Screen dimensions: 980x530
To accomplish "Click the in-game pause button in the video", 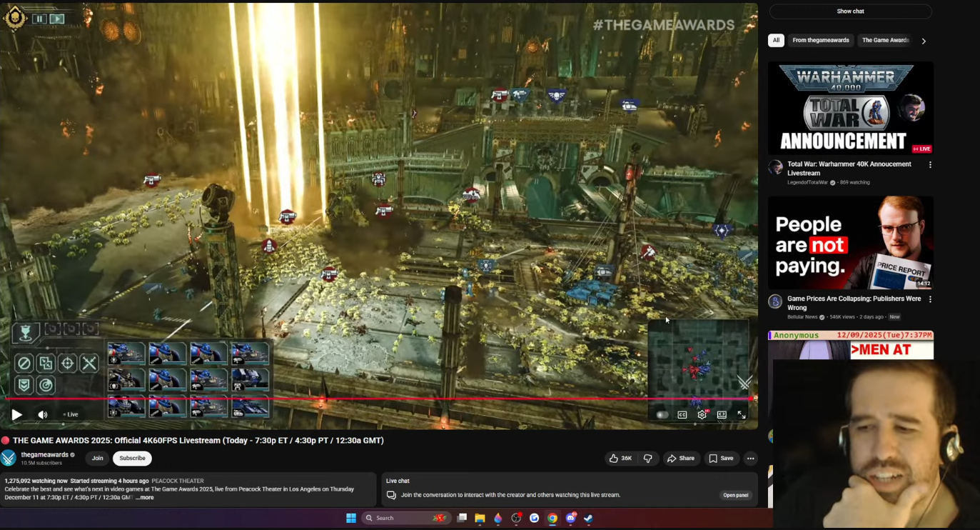I will 39,19.
